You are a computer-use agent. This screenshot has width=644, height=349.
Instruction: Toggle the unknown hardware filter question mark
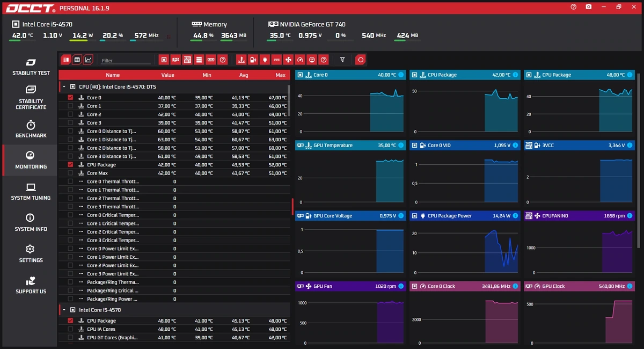pos(223,60)
